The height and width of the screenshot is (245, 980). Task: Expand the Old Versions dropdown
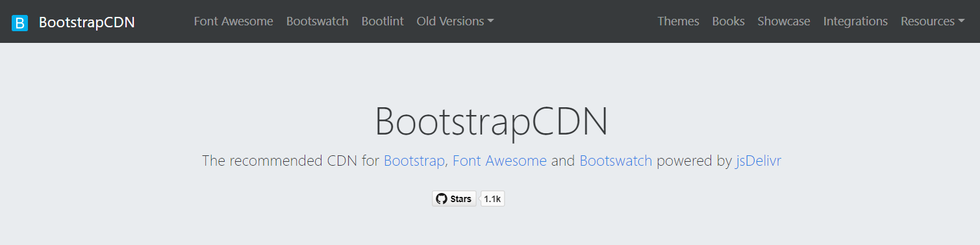455,21
